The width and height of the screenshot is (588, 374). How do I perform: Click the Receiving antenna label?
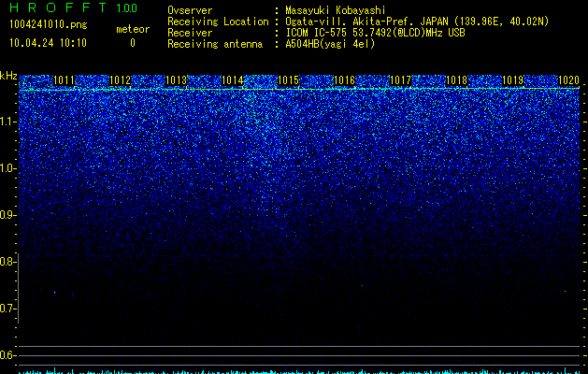click(215, 44)
